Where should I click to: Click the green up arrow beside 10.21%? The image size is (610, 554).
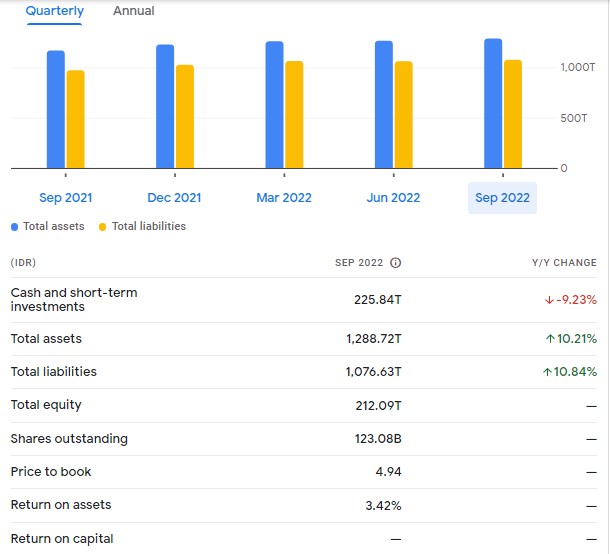pos(550,339)
